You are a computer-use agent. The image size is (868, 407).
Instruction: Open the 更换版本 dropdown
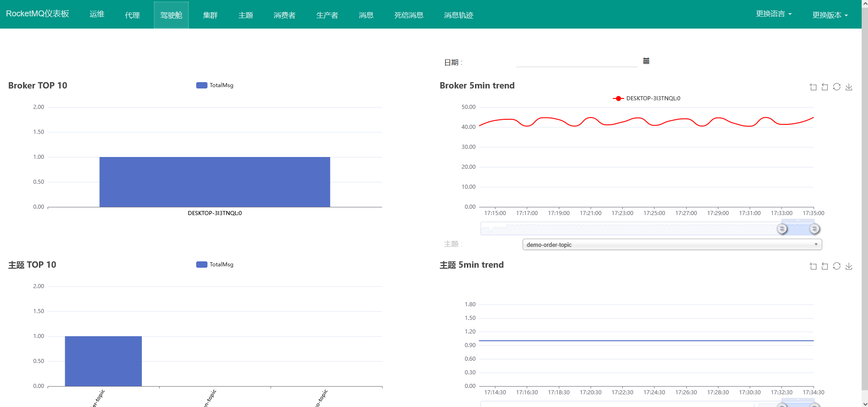829,15
